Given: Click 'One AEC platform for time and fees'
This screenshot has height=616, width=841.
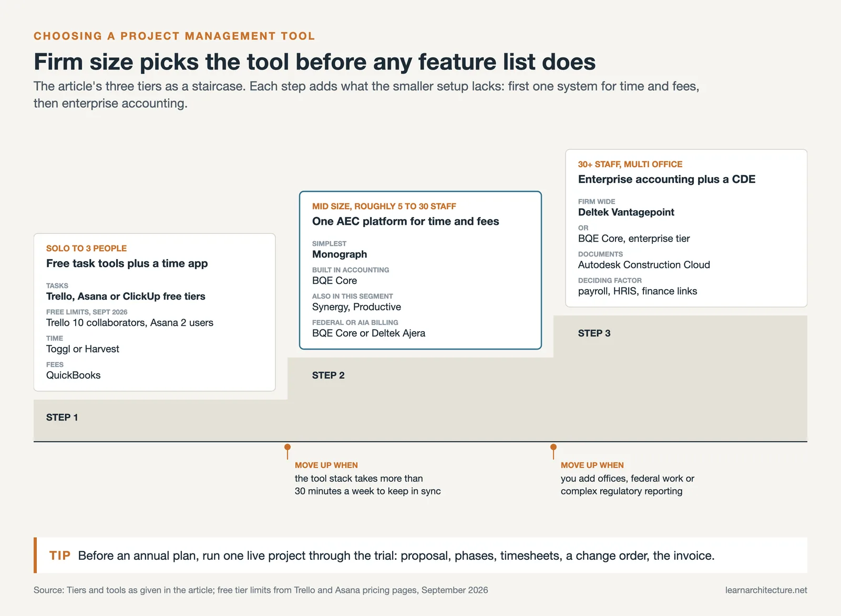Looking at the screenshot, I should point(405,221).
